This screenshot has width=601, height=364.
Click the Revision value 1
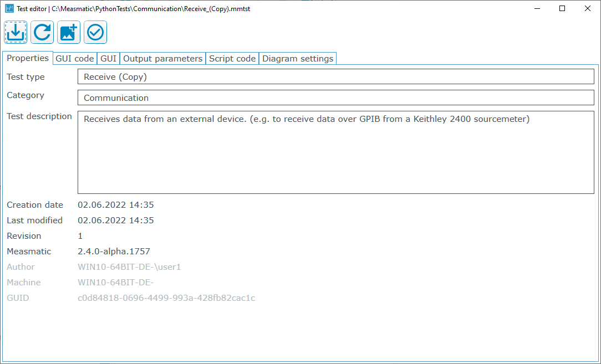pyautogui.click(x=80, y=236)
